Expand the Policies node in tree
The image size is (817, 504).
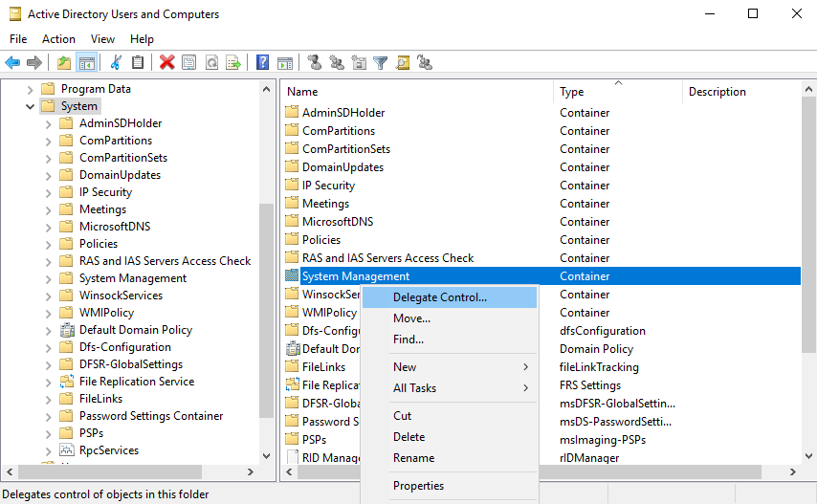pyautogui.click(x=49, y=244)
